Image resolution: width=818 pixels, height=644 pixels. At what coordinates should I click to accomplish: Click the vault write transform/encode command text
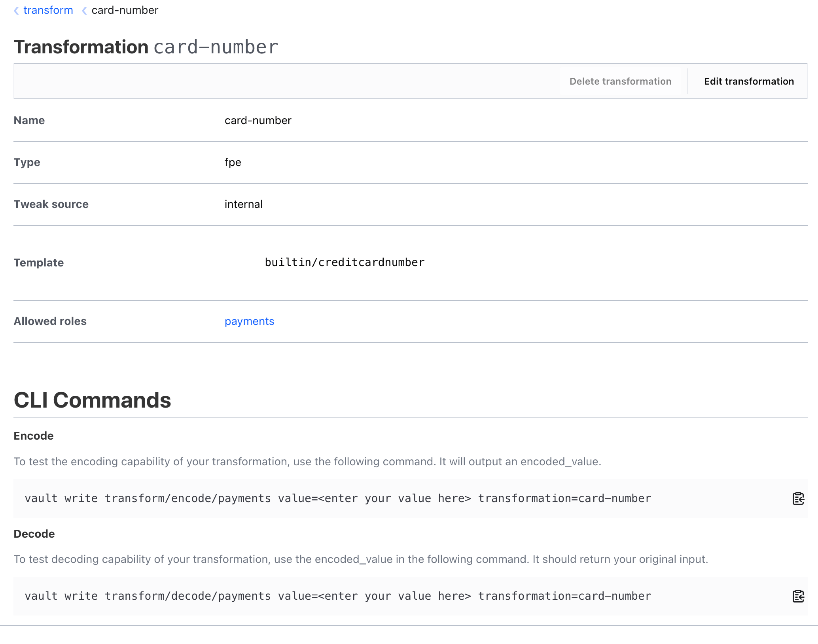338,499
